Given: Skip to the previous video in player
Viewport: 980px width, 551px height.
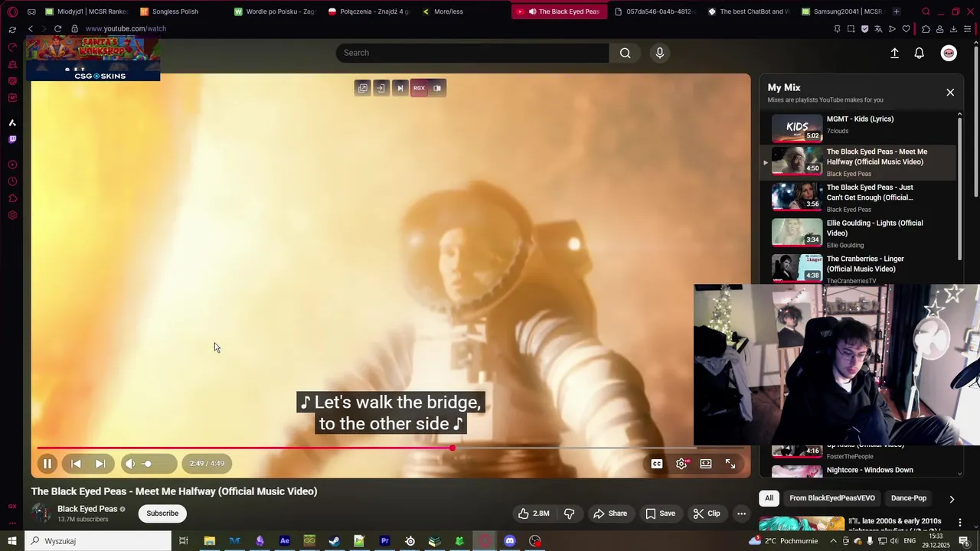Looking at the screenshot, I should click(76, 464).
